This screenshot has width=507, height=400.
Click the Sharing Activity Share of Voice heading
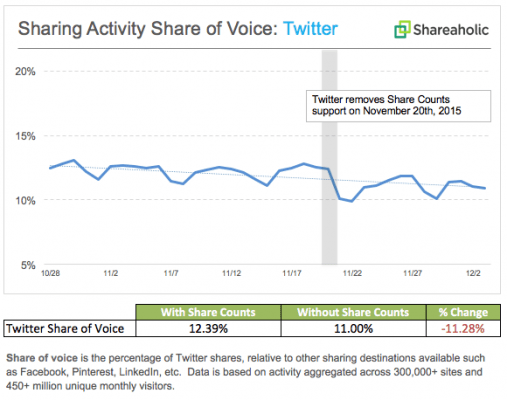[178, 29]
